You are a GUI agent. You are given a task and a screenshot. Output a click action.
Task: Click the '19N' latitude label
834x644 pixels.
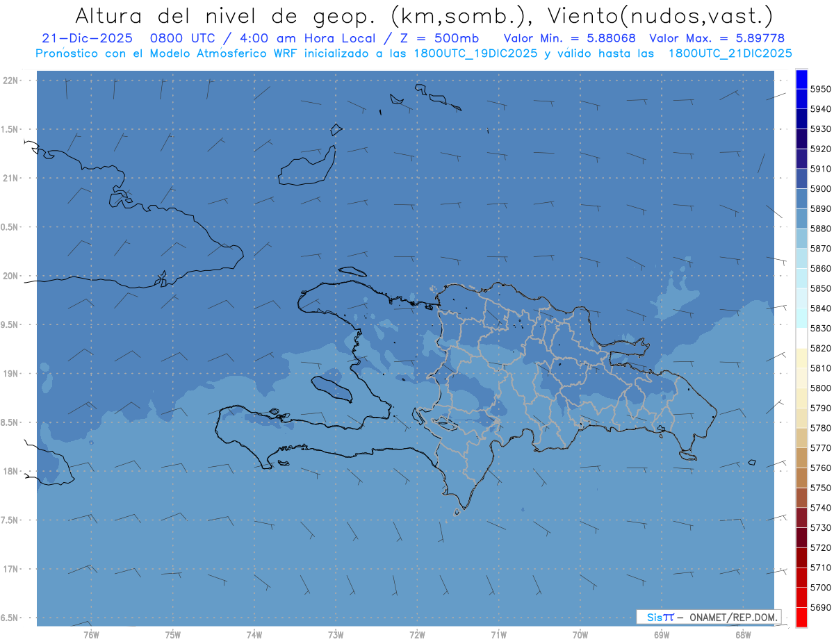tap(12, 374)
